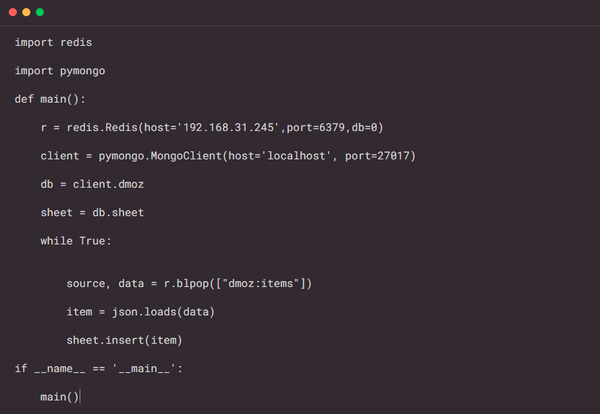Click the '__name__' check in the if statement
Viewport: 600px width, 414px height.
[60, 368]
